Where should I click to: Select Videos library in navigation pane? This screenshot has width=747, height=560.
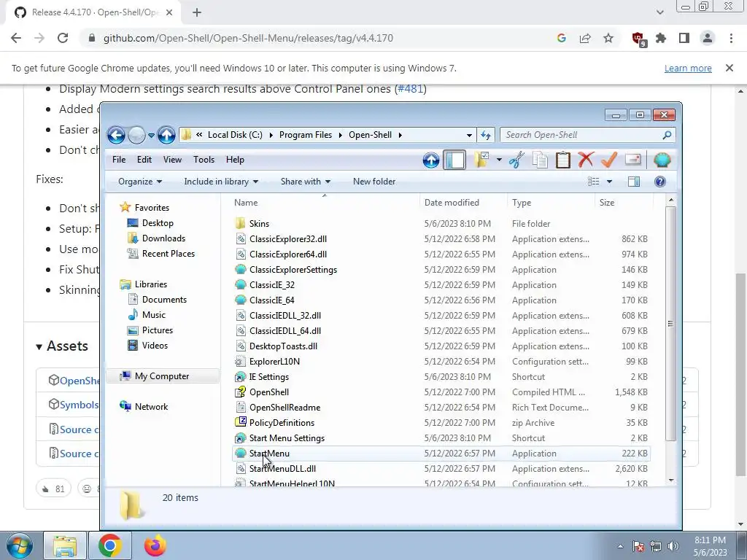click(155, 346)
